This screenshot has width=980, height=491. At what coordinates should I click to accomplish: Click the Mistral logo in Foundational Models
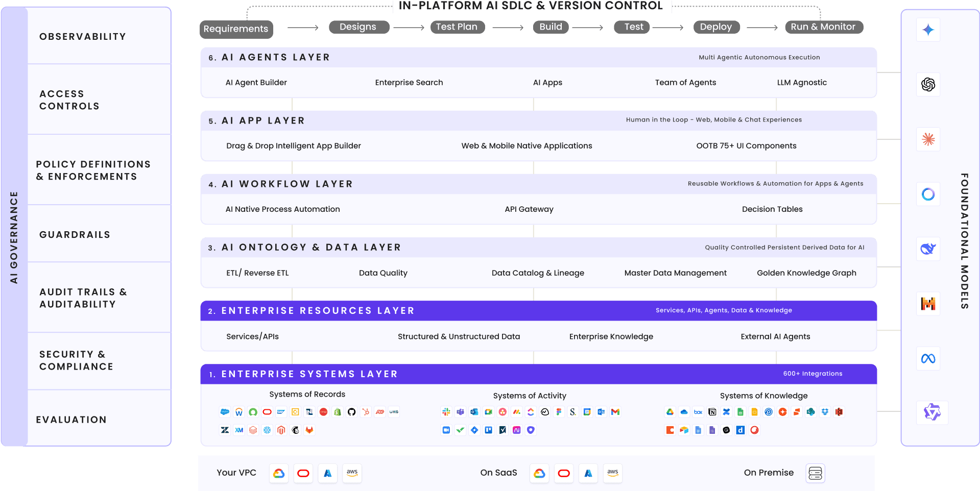click(x=928, y=304)
